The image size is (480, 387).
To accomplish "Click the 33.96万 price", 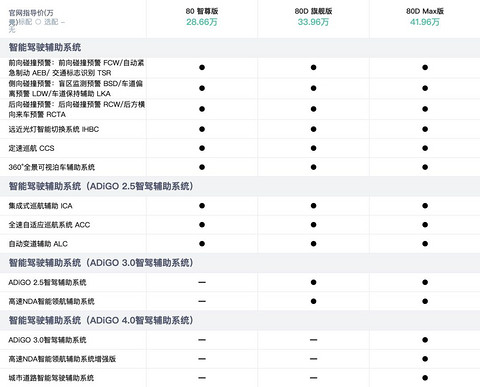I will [313, 22].
